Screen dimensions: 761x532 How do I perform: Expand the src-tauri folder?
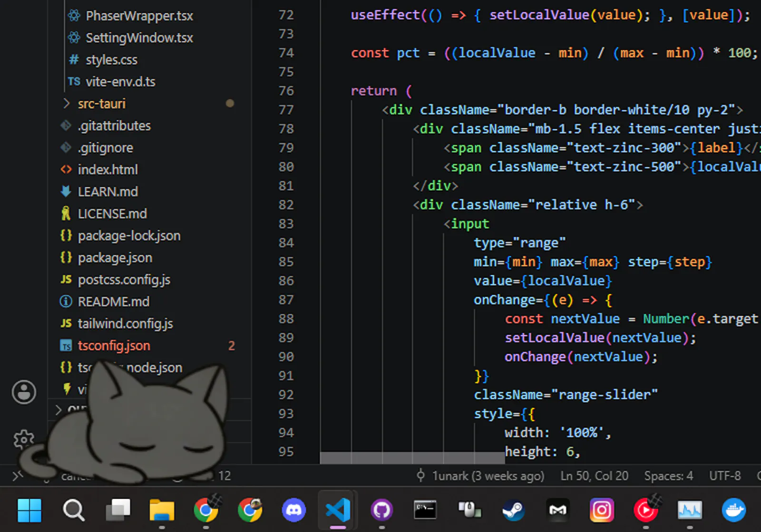[x=67, y=103]
